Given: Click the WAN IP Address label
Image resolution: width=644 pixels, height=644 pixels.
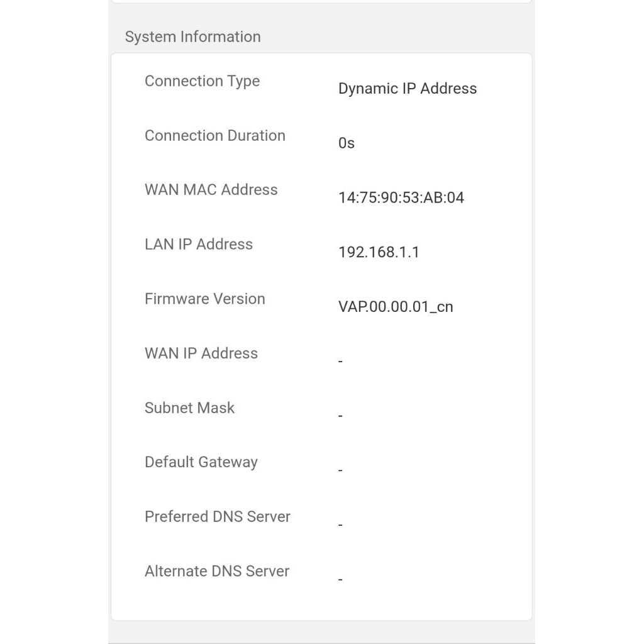Looking at the screenshot, I should point(201,353).
